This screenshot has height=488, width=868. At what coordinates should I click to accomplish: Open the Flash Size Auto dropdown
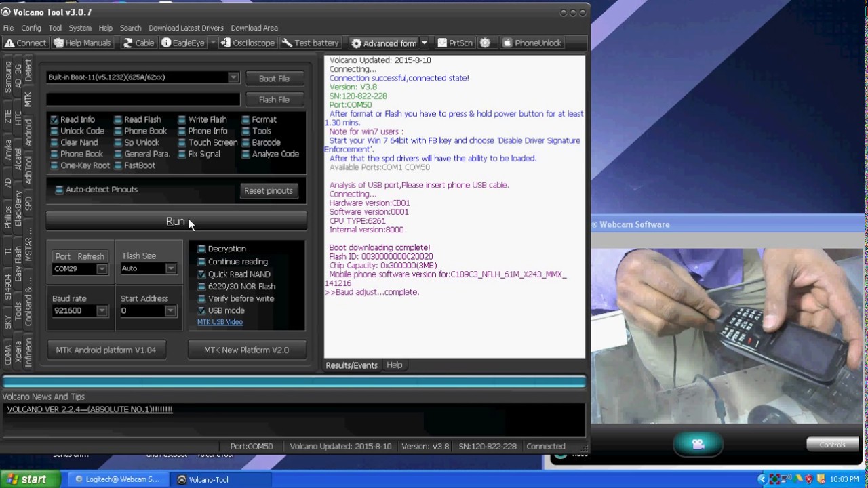171,269
